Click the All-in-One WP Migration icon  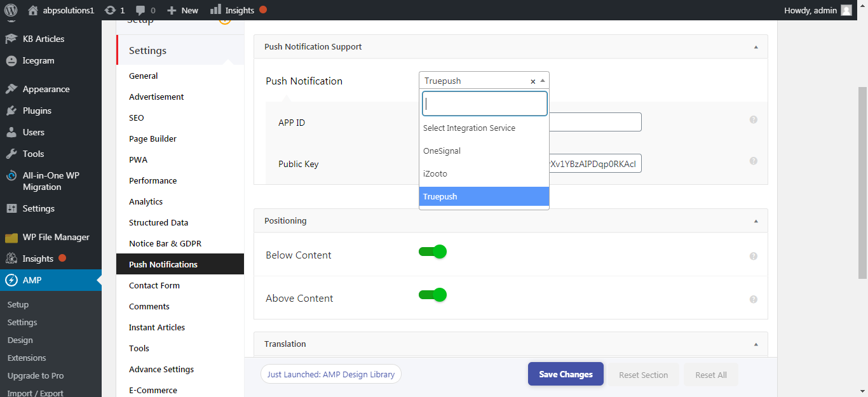pos(11,175)
